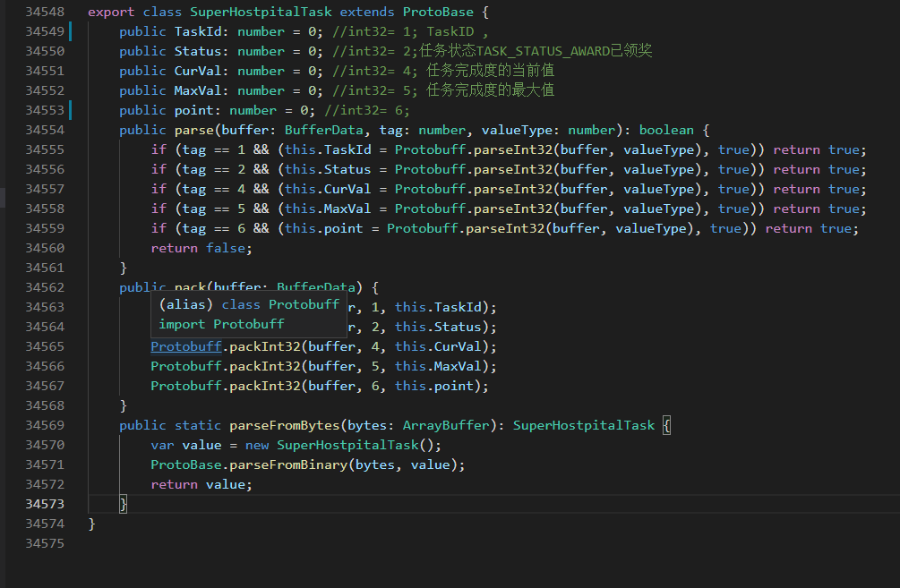Image resolution: width=900 pixels, height=588 pixels.
Task: Click this.CurVal in the tag == 4 line
Action: coord(328,190)
